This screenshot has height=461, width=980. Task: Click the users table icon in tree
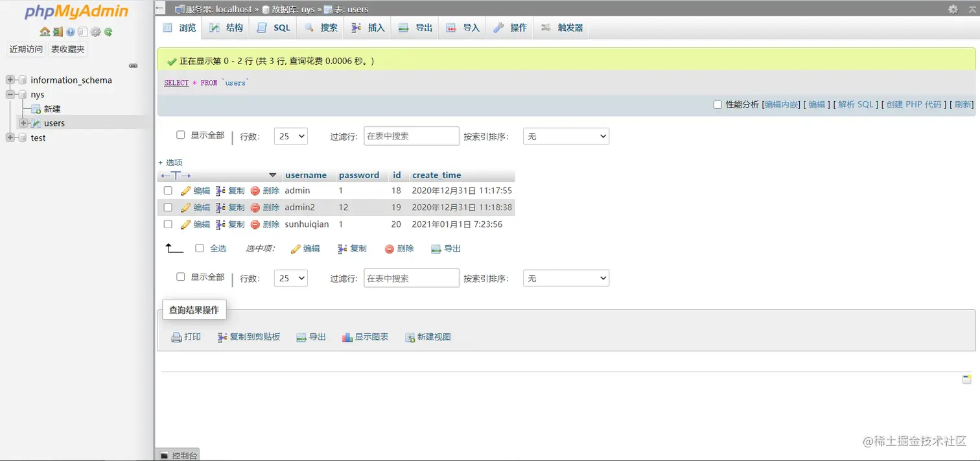[36, 123]
